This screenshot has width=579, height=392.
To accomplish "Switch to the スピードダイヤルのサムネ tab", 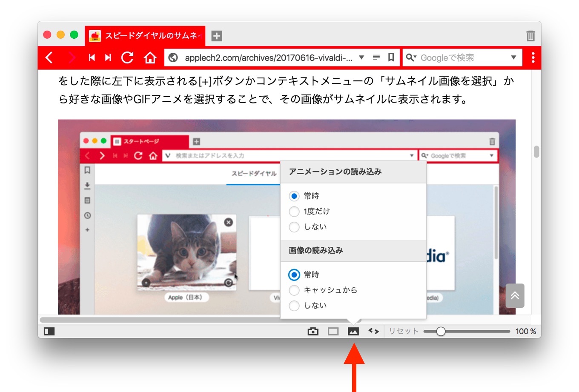I will pos(145,35).
